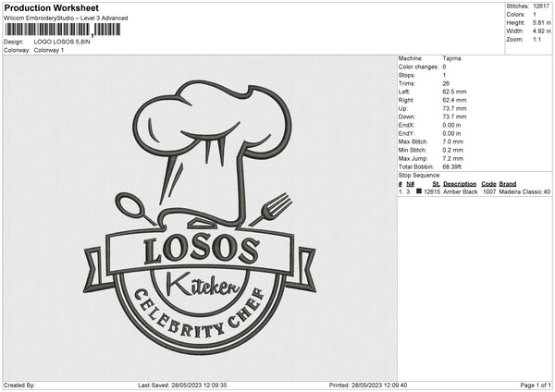Click the 'Stop Sequence:' heading
The image size is (555, 392).
[419, 176]
